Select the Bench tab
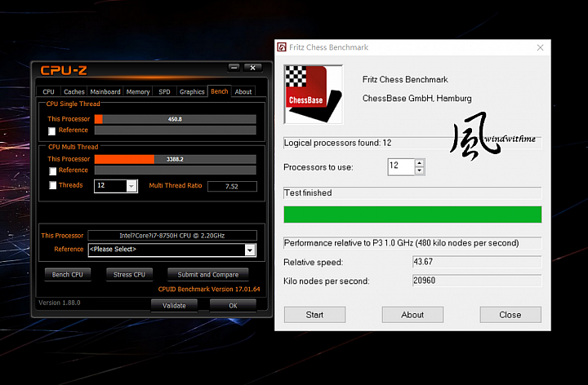The width and height of the screenshot is (588, 385). tap(220, 91)
